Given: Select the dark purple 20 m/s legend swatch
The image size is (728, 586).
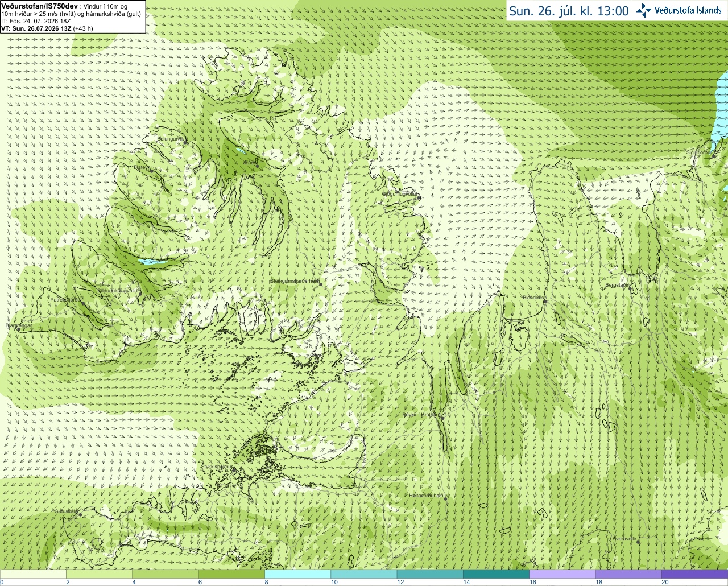Looking at the screenshot, I should click(x=694, y=574).
